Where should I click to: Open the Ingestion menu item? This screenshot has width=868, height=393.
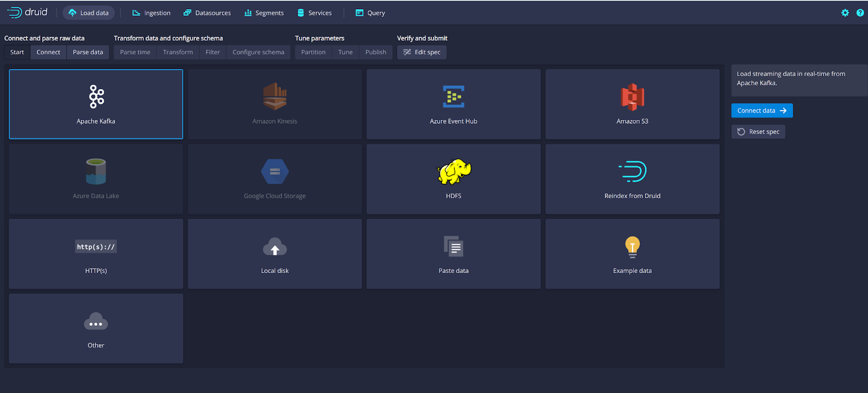pos(151,13)
